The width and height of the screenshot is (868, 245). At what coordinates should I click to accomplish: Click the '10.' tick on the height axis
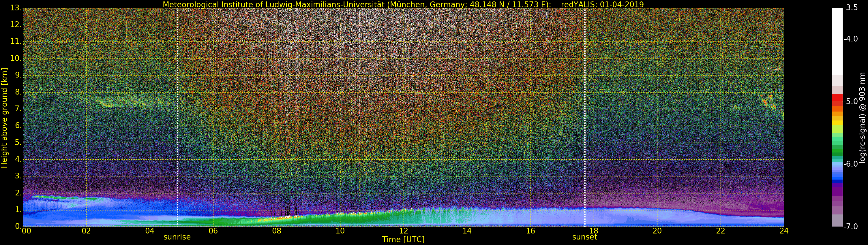click(x=16, y=58)
